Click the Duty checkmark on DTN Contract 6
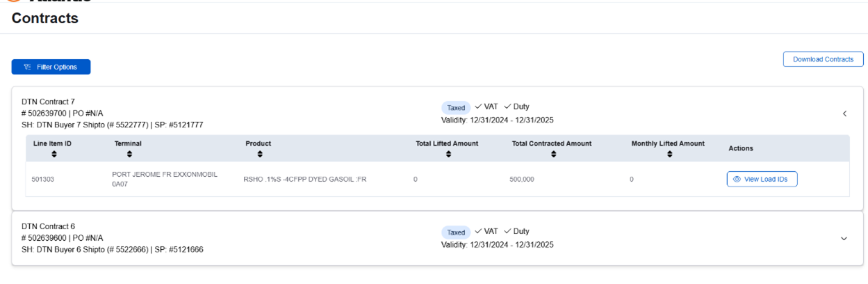868x284 pixels. pos(507,231)
